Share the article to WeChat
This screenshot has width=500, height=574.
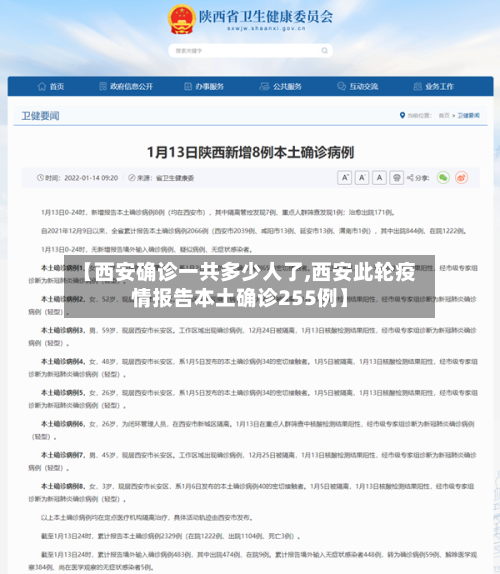pyautogui.click(x=443, y=178)
